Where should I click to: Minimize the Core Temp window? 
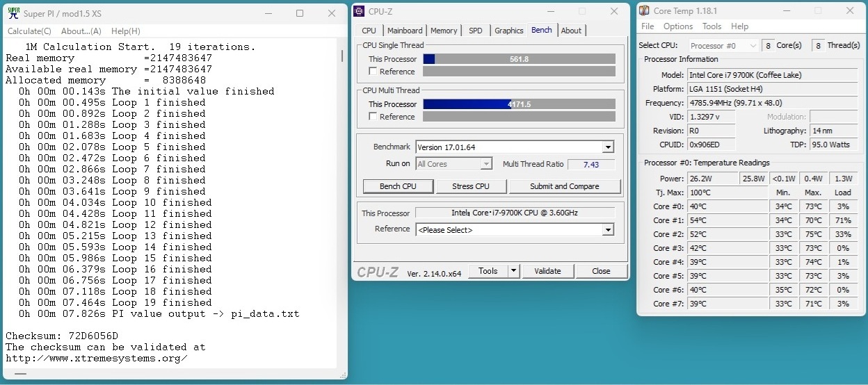tap(786, 11)
